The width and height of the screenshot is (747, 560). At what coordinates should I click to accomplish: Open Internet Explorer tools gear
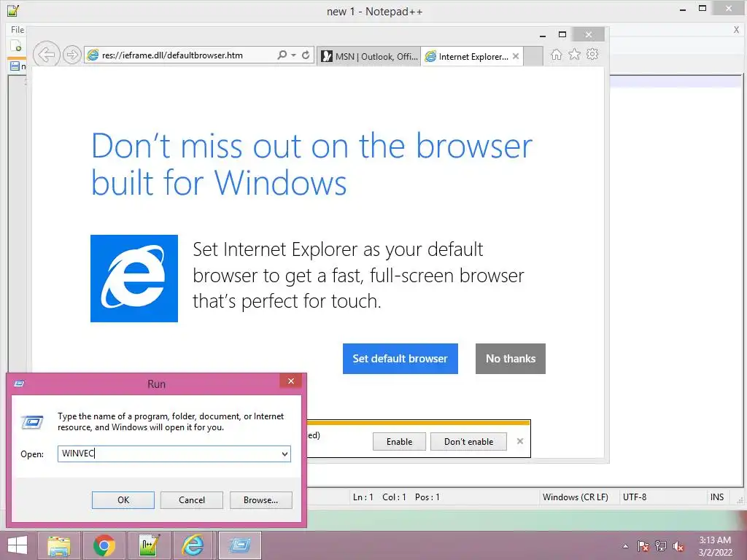pyautogui.click(x=592, y=54)
